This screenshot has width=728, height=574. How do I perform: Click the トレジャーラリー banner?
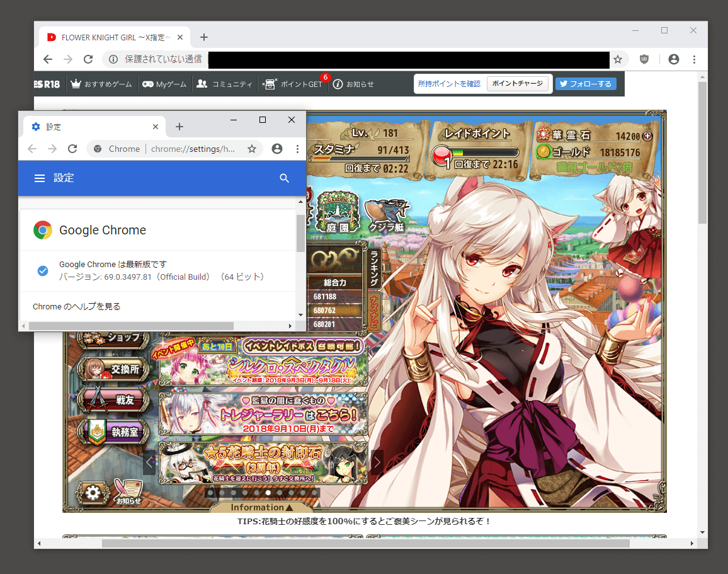tap(263, 414)
